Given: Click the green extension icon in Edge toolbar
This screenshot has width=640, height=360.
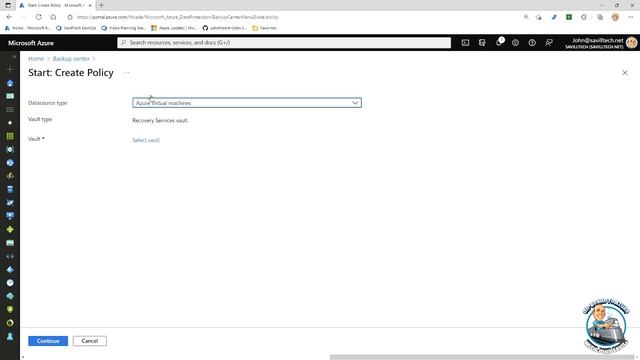Looking at the screenshot, I should [x=569, y=17].
